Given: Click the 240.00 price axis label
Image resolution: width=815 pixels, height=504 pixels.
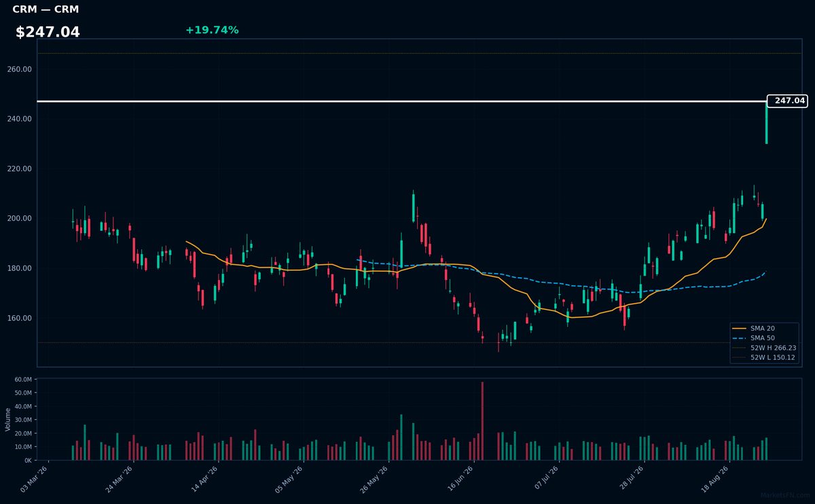Looking at the screenshot, I should pyautogui.click(x=21, y=119).
